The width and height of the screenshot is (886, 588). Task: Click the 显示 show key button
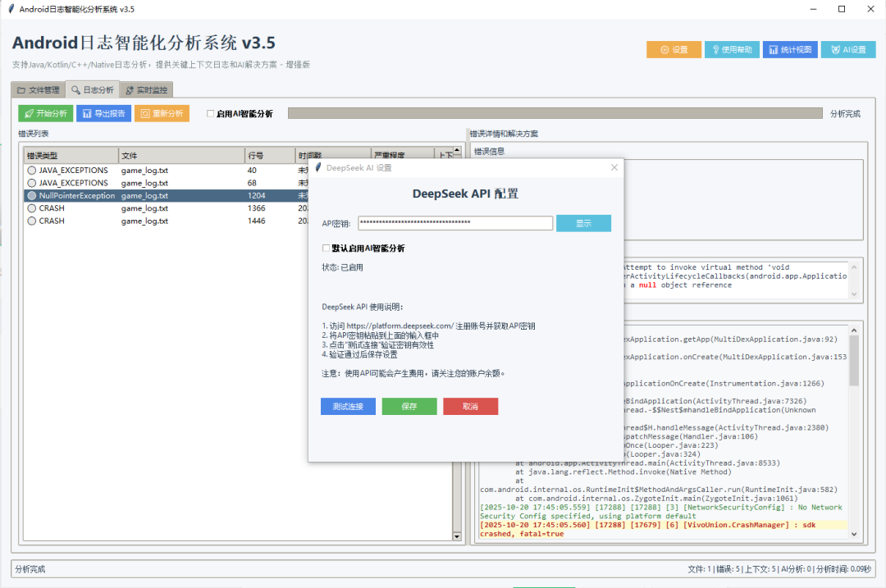tap(584, 223)
